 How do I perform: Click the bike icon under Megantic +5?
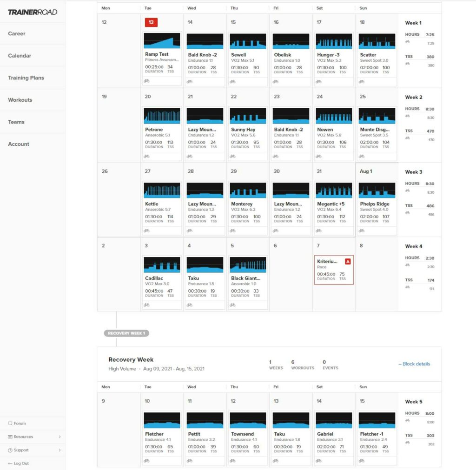[x=318, y=231]
